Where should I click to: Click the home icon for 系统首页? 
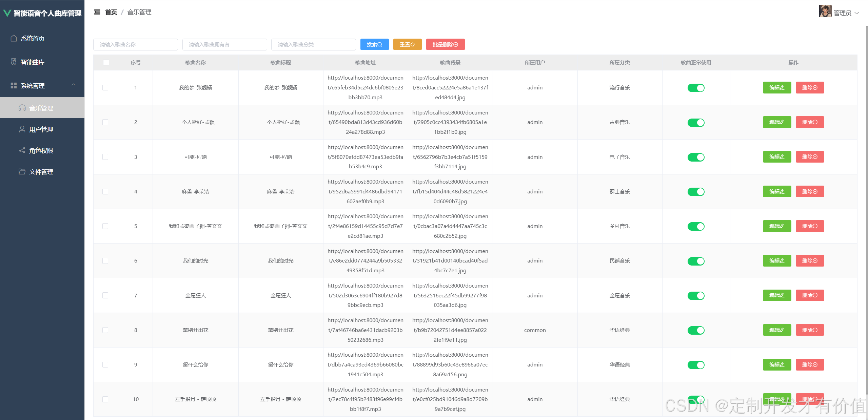[14, 38]
